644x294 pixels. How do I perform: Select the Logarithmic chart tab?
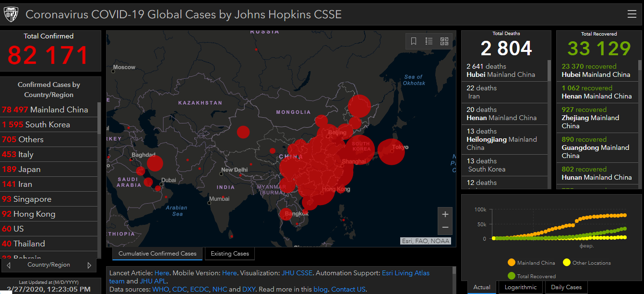tap(521, 287)
